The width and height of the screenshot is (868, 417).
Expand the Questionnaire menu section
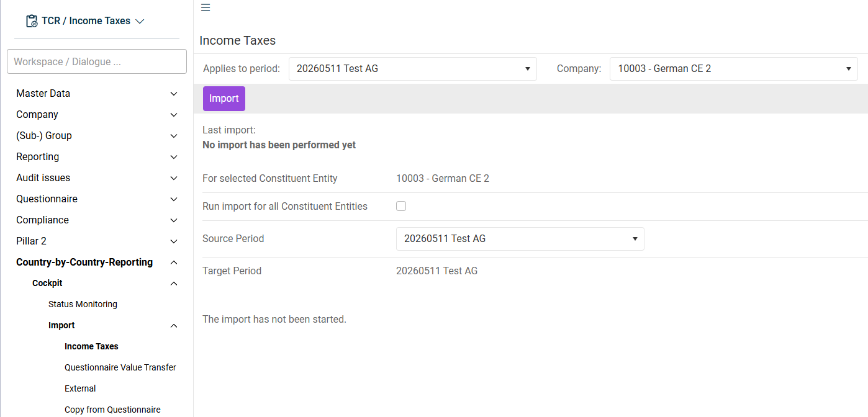(97, 199)
